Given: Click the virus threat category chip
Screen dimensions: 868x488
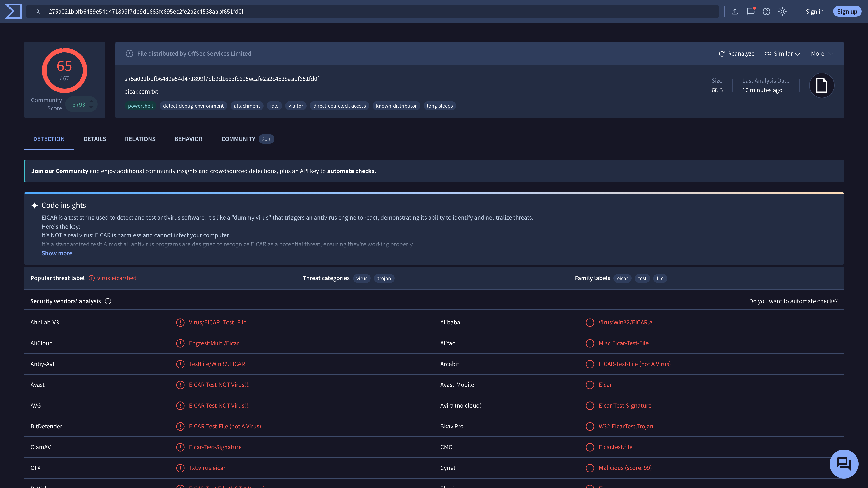Looking at the screenshot, I should tap(362, 279).
